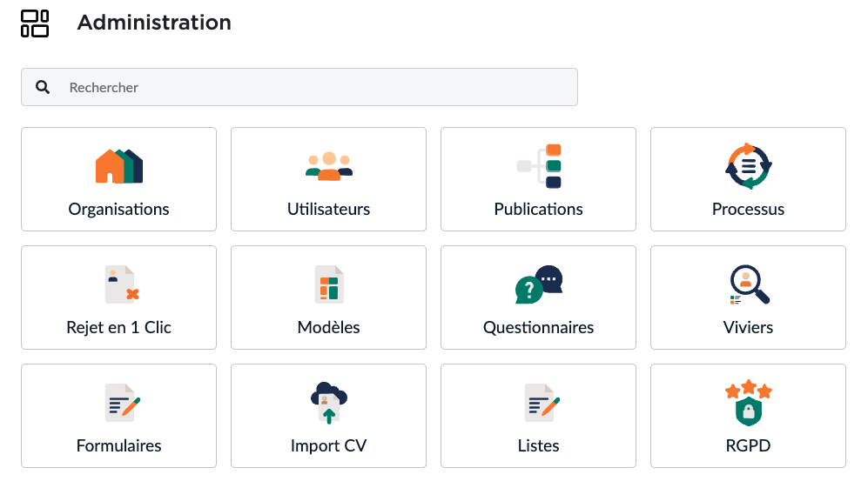Select the Publications flowchart icon

click(539, 166)
